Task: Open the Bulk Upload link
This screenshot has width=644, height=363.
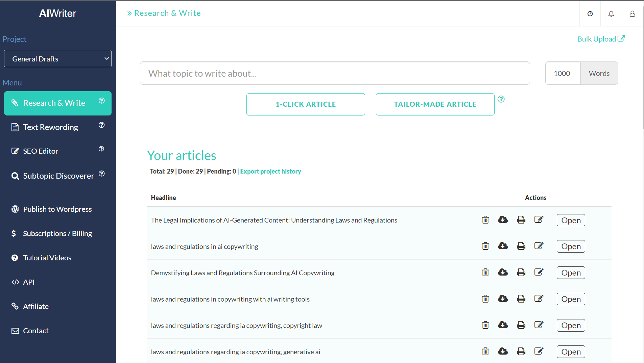Action: (x=601, y=39)
